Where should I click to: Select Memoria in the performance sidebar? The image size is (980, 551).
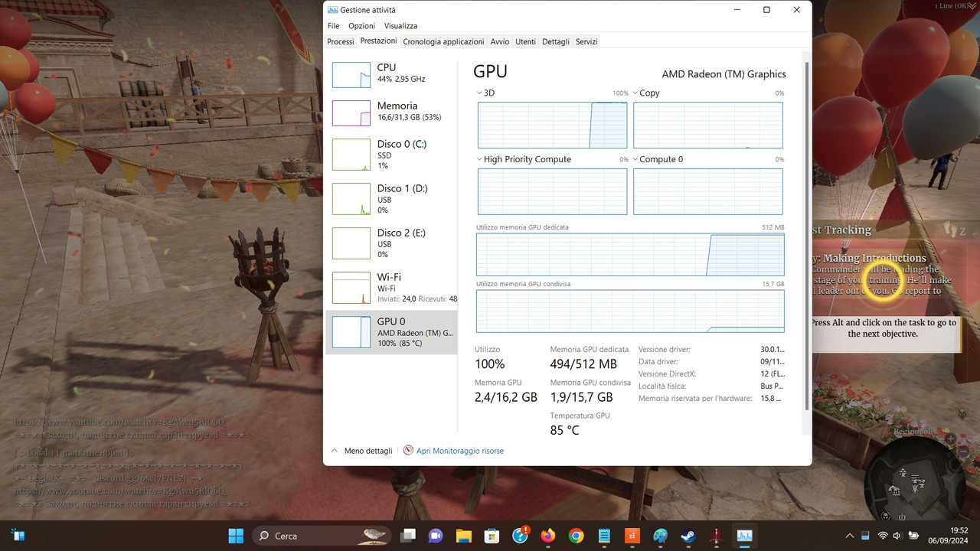click(x=391, y=111)
